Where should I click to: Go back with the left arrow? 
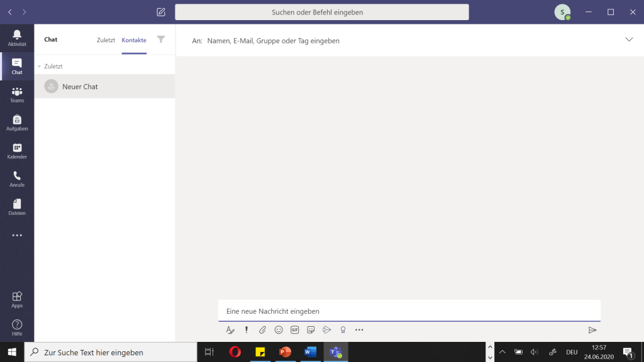tap(10, 12)
